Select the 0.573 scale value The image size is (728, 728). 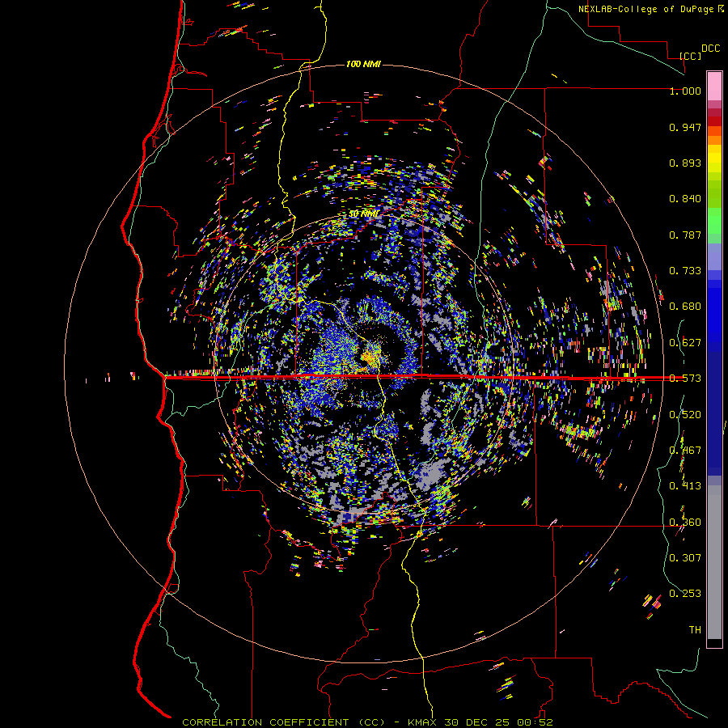pos(685,379)
